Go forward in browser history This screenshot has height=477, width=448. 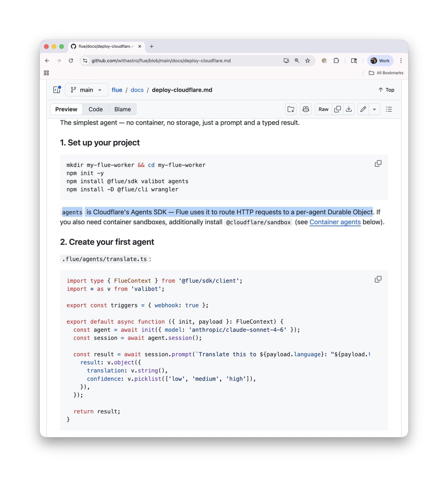click(x=59, y=61)
